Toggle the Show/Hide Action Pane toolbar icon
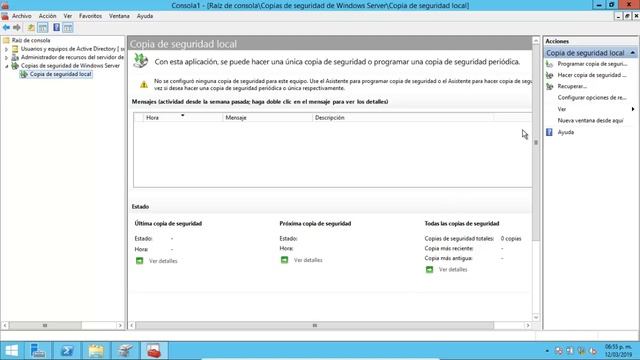Screen dimensions: 640x360 [68, 27]
